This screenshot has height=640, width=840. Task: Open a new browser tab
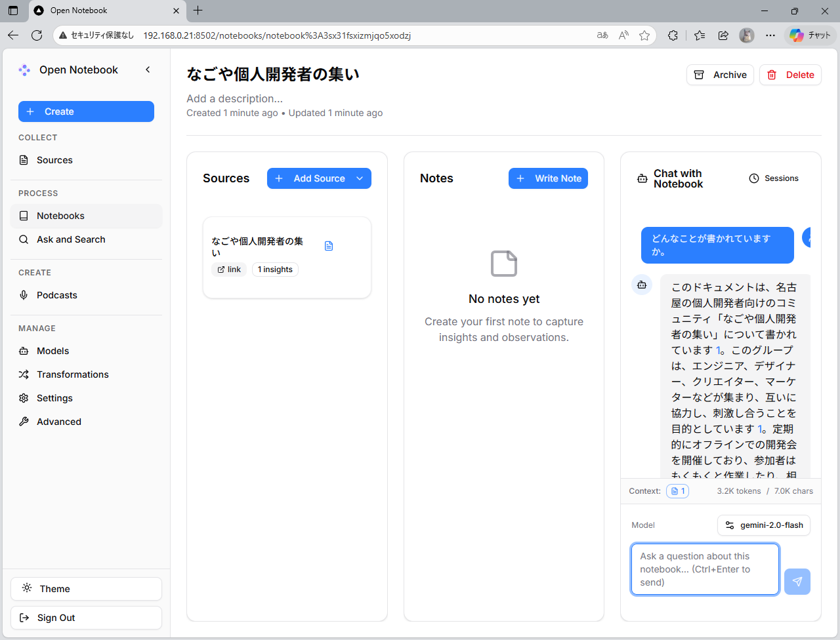coord(198,10)
